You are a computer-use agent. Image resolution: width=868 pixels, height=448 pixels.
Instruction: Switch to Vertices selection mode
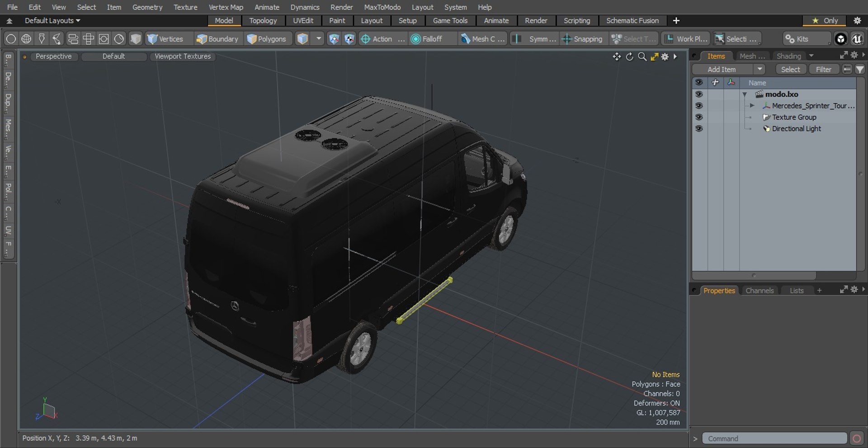point(165,39)
